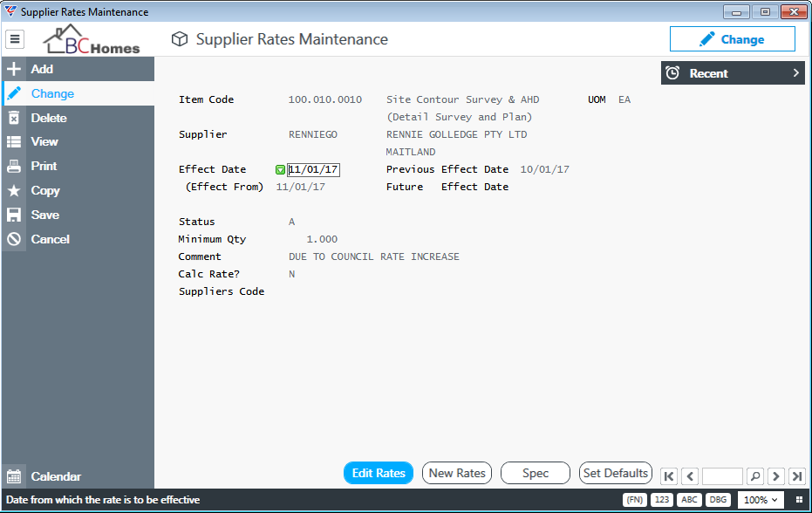This screenshot has height=513, width=812.
Task: Click the Cancel circle icon
Action: (x=14, y=239)
